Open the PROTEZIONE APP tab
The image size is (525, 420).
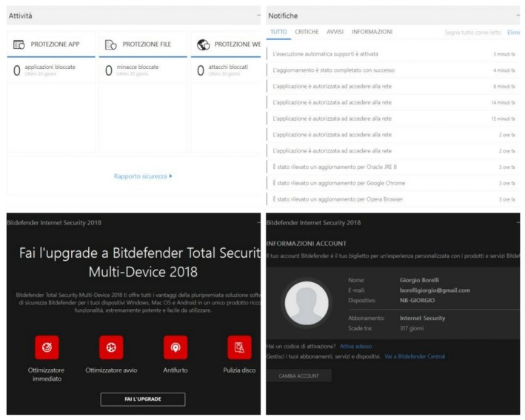click(x=51, y=44)
